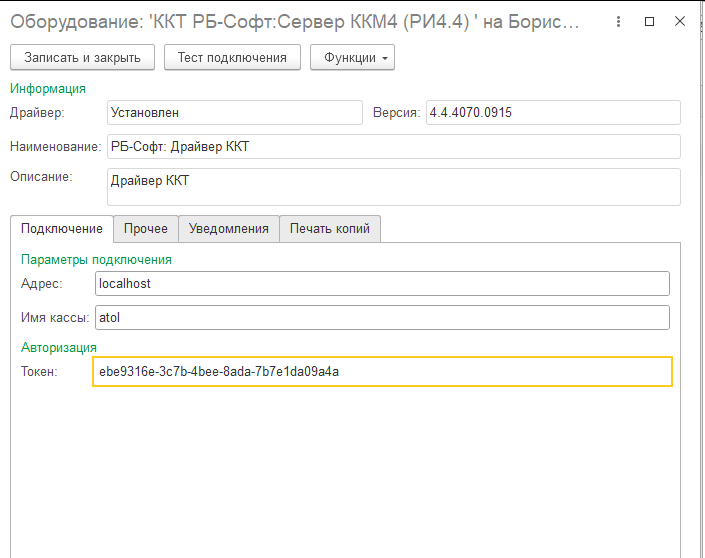Click the Параметры подключения heading
Viewport: 705px width, 558px height.
[96, 259]
